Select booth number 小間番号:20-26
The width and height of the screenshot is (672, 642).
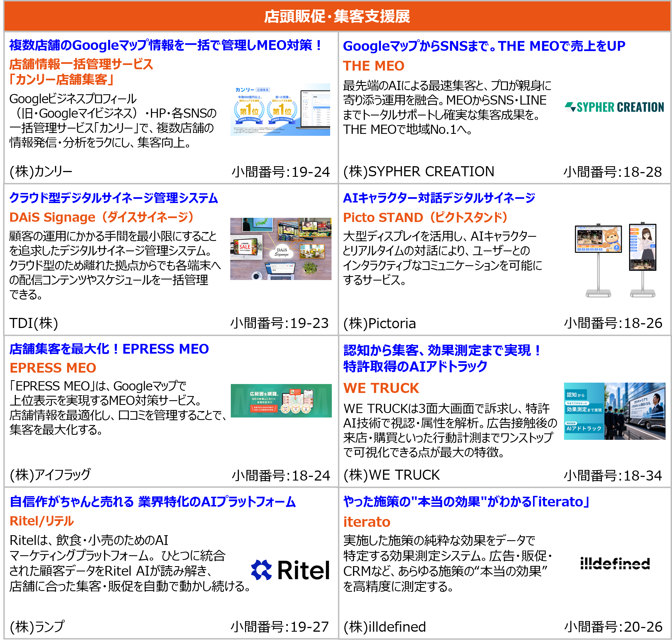click(x=613, y=627)
